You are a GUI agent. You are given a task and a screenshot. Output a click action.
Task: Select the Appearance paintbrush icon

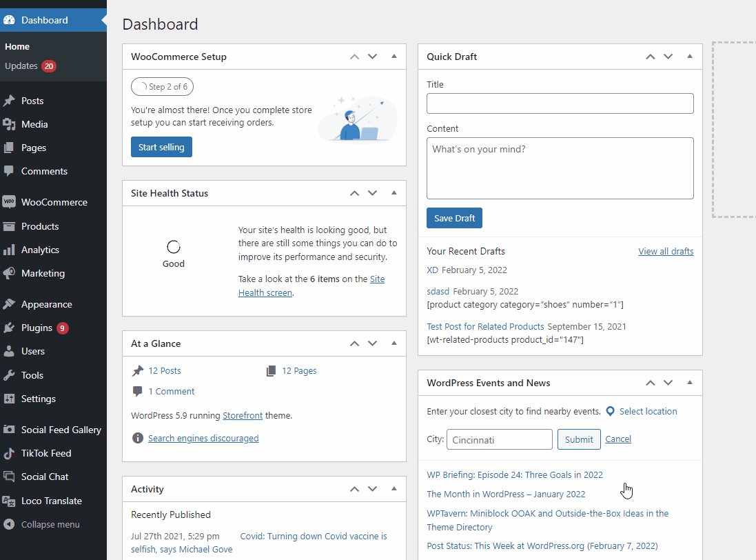click(9, 304)
